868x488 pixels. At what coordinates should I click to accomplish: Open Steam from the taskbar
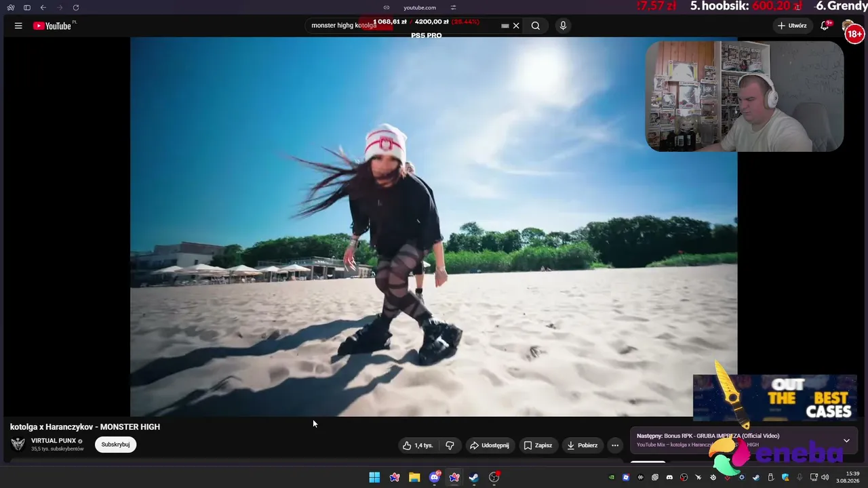coord(474,477)
